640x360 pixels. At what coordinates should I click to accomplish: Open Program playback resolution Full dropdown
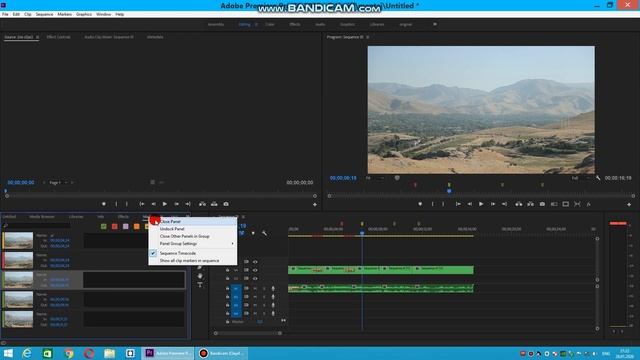pyautogui.click(x=581, y=178)
